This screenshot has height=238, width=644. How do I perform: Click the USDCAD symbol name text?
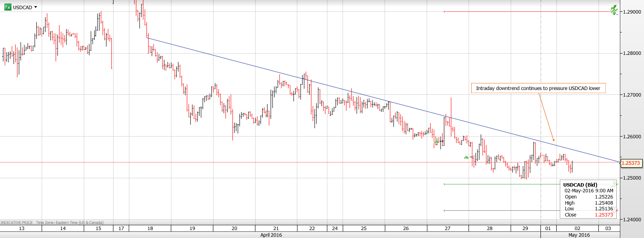point(22,7)
